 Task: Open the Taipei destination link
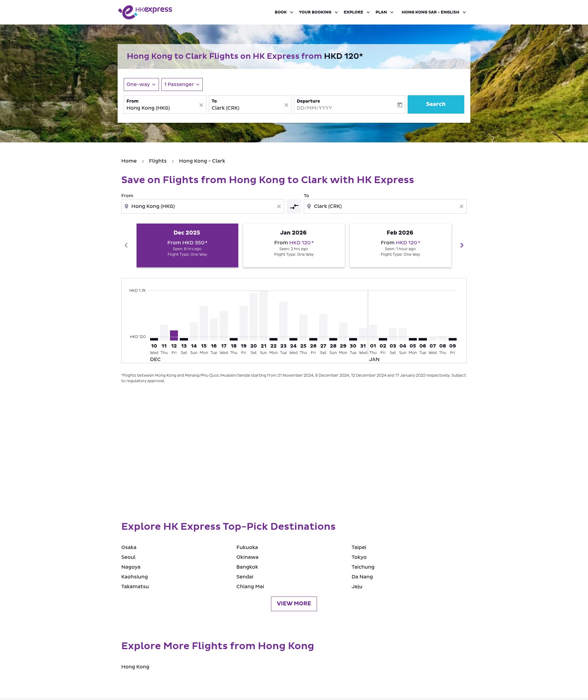pos(359,547)
